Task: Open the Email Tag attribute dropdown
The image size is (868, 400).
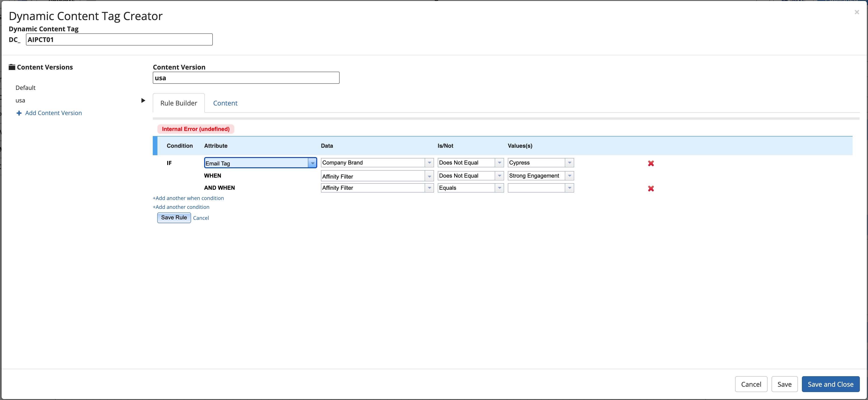Action: [312, 163]
